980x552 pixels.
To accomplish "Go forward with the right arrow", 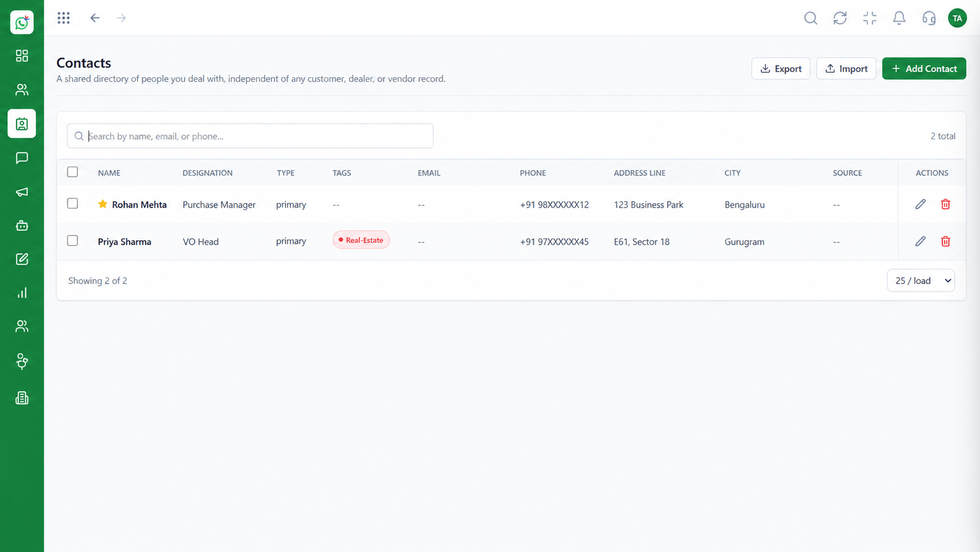I will coord(121,18).
